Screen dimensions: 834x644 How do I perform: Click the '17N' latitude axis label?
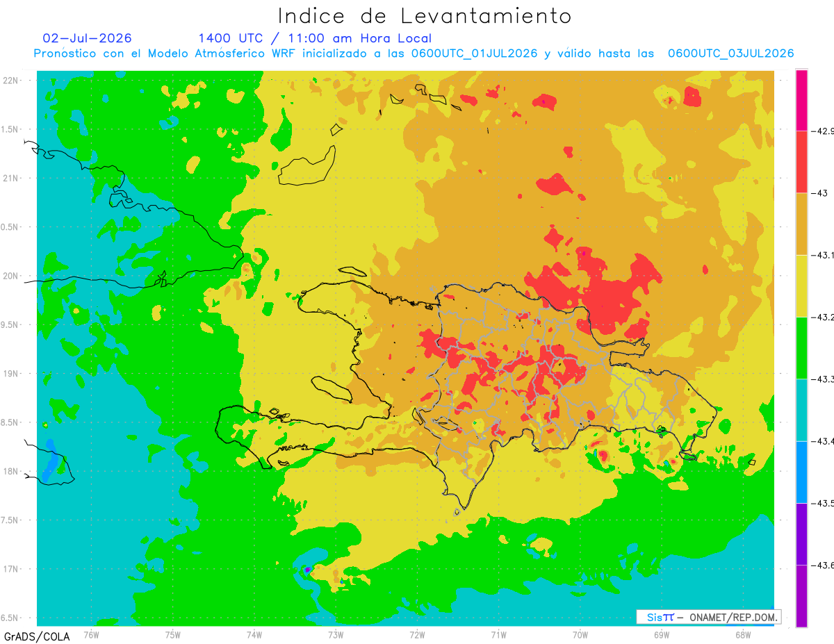coord(11,569)
